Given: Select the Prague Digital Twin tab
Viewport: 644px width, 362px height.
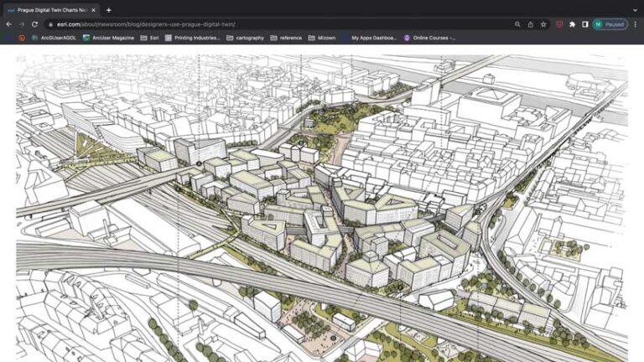Looking at the screenshot, I should (x=51, y=10).
